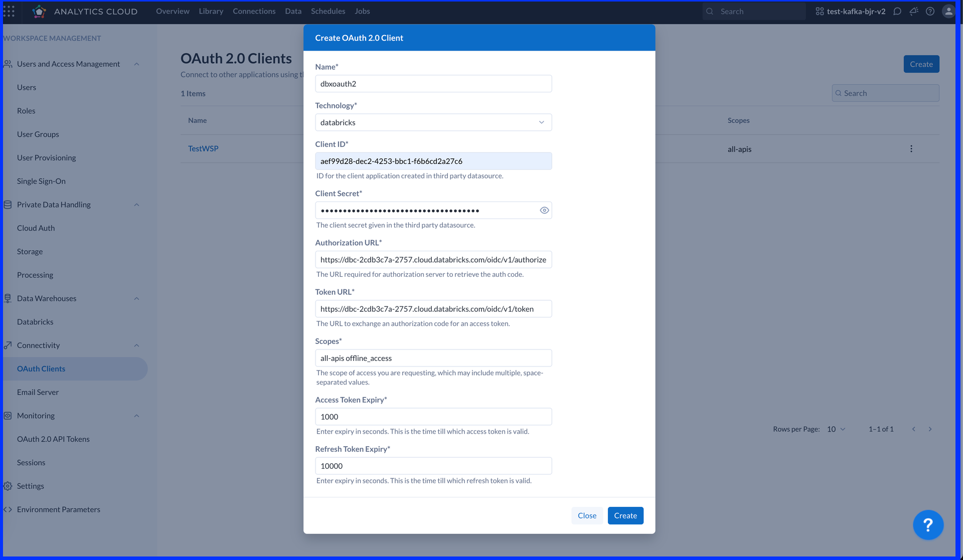Open the chat messages icon in top bar
This screenshot has height=560, width=963.
tap(897, 11)
